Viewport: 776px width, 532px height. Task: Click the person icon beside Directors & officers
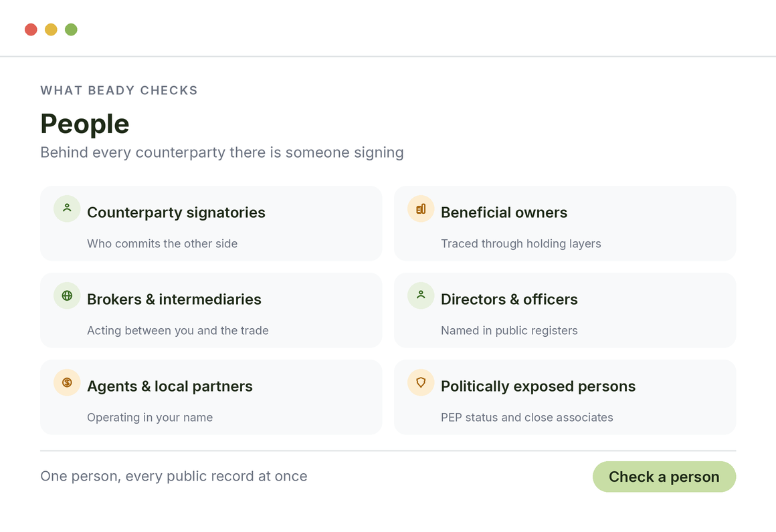[x=421, y=295]
